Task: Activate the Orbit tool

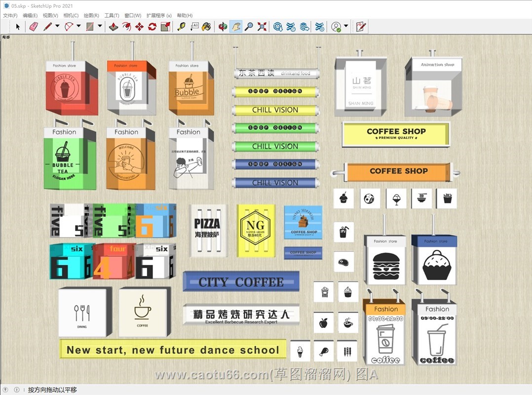Action: click(223, 27)
